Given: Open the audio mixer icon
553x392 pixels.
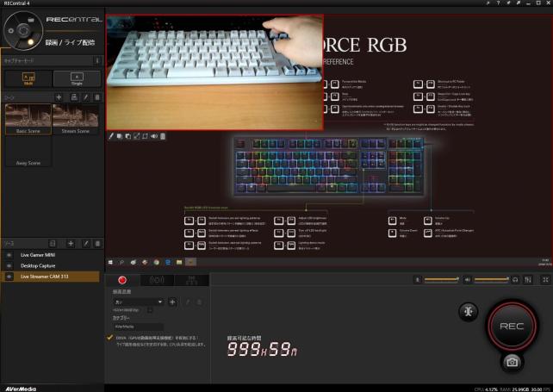Looking at the screenshot, I should [528, 280].
